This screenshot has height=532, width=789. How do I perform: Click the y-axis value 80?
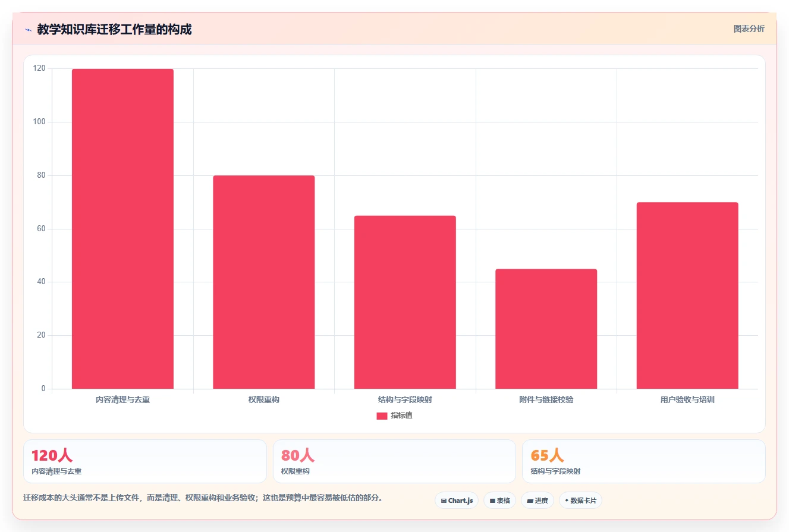tap(41, 175)
